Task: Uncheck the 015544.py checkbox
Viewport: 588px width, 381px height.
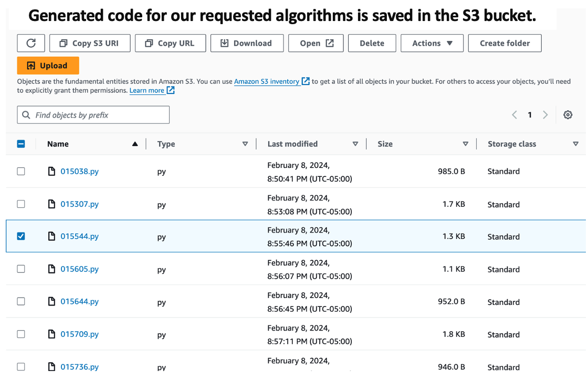Action: (21, 236)
